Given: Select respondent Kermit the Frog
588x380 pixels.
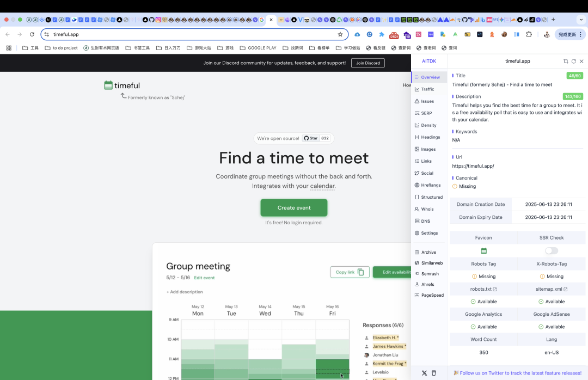Looking at the screenshot, I should 389,364.
